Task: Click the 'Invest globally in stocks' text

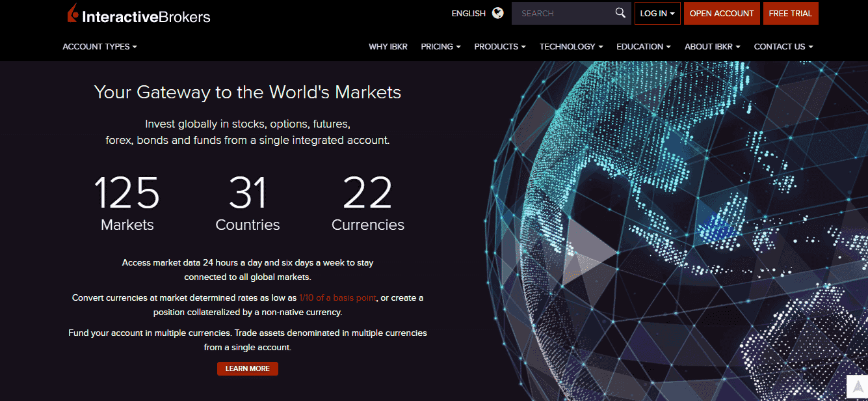Action: pos(248,131)
